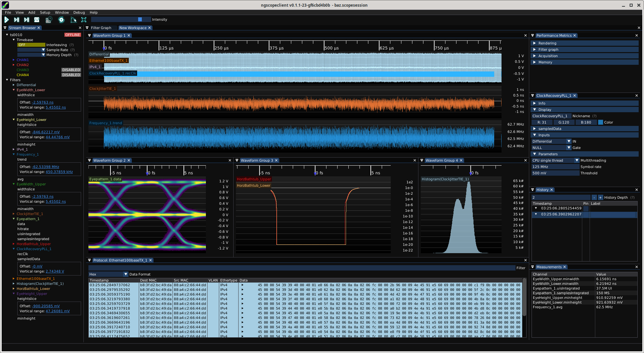Screen dimensions: 644x353
Task: Click the clear persistence eraser icon
Action: (x=73, y=20)
